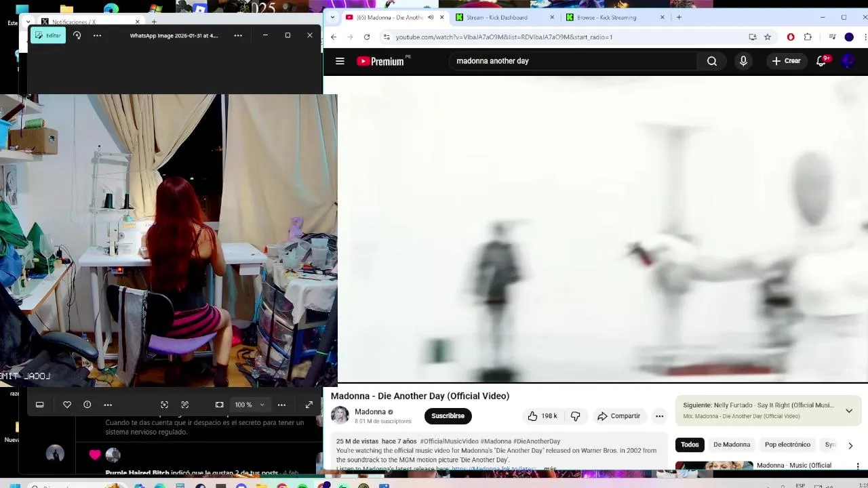Image resolution: width=868 pixels, height=488 pixels.
Task: Select Todos filter chip
Action: point(690,445)
